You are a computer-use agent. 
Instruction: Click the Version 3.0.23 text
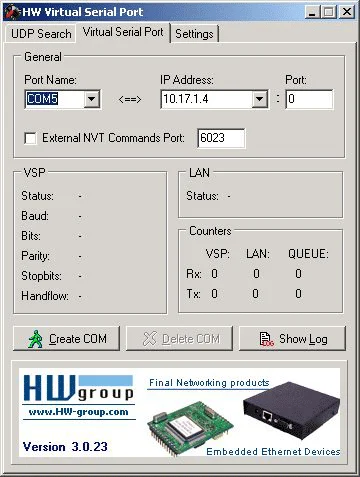point(65,447)
